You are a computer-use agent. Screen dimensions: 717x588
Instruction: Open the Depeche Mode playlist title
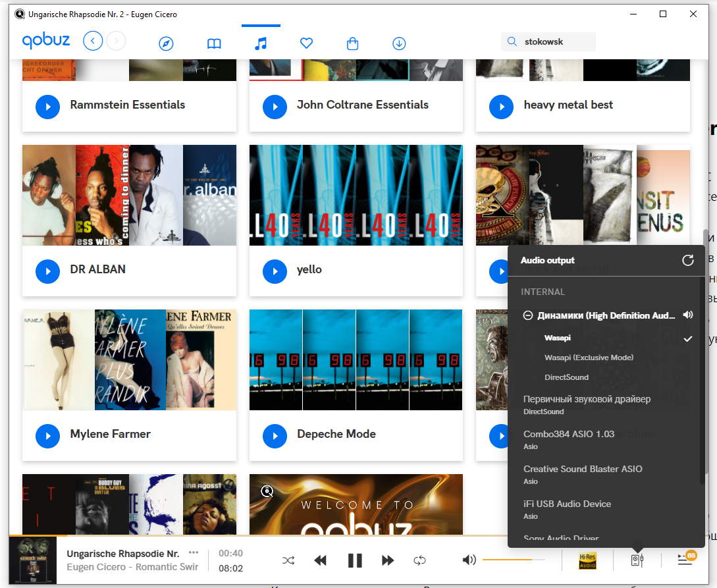[x=336, y=434]
